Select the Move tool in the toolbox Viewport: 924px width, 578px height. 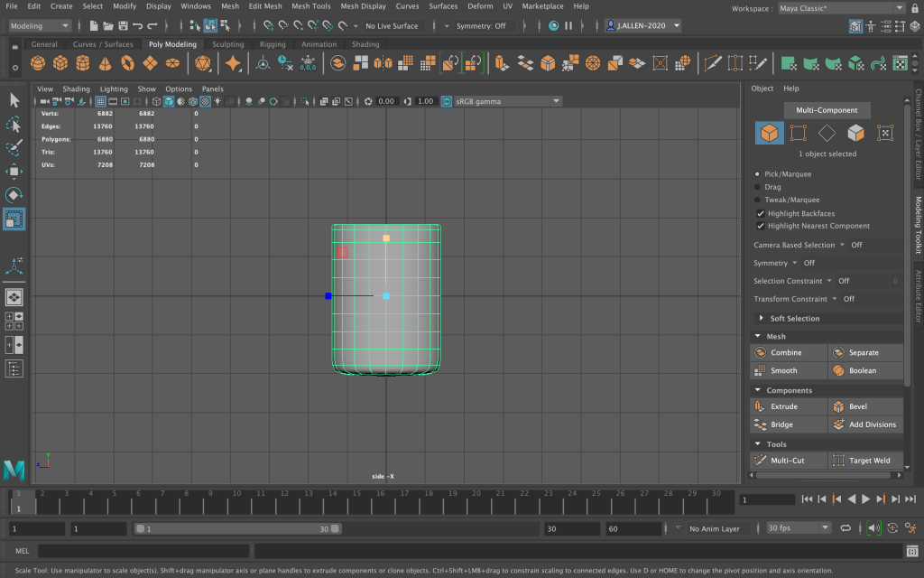tap(14, 171)
